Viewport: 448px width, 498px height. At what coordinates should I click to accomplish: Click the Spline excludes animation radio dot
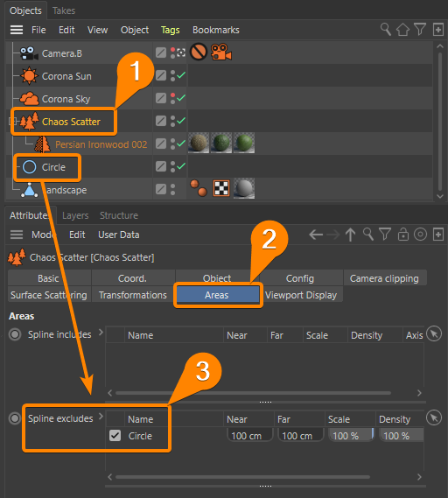15,418
